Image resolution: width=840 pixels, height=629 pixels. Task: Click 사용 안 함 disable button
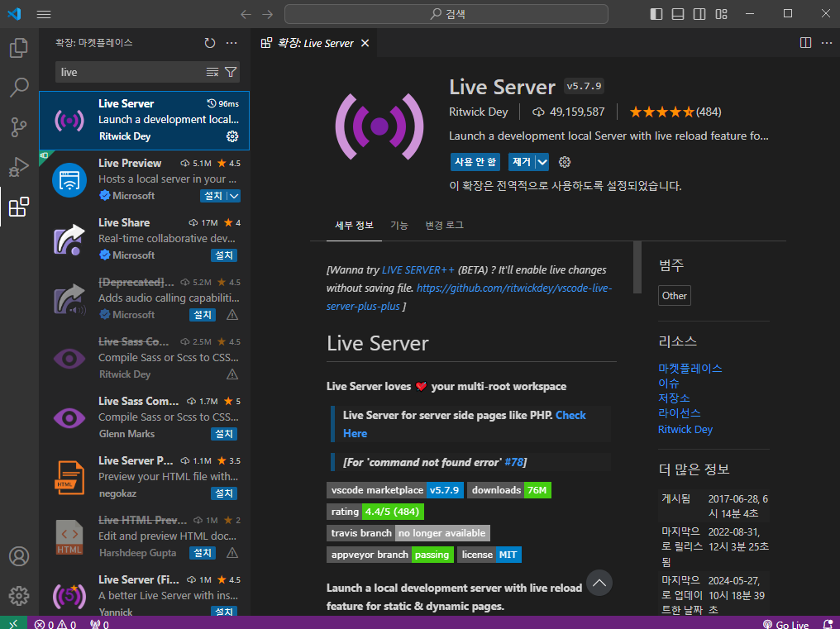point(475,162)
